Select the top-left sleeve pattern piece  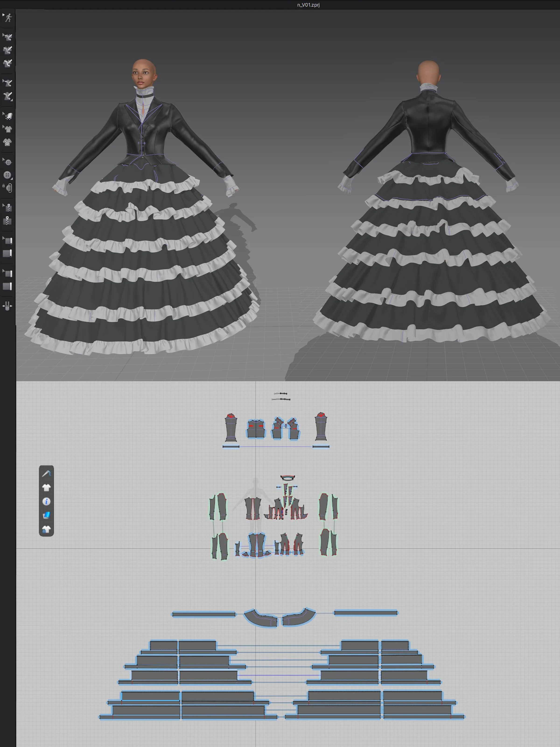(231, 427)
